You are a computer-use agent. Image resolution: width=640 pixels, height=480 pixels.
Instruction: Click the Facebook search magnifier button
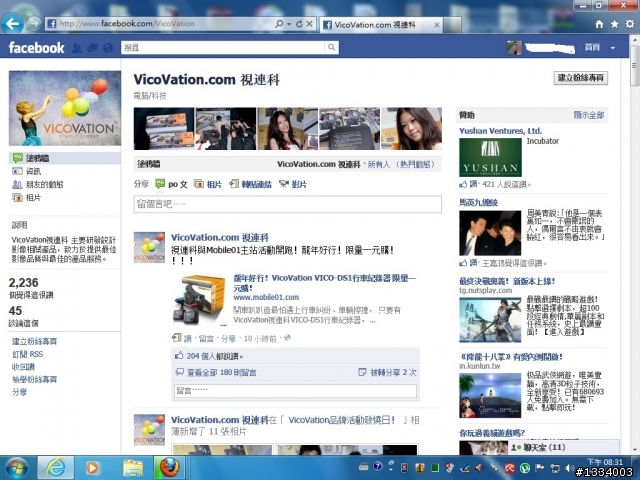pyautogui.click(x=331, y=47)
